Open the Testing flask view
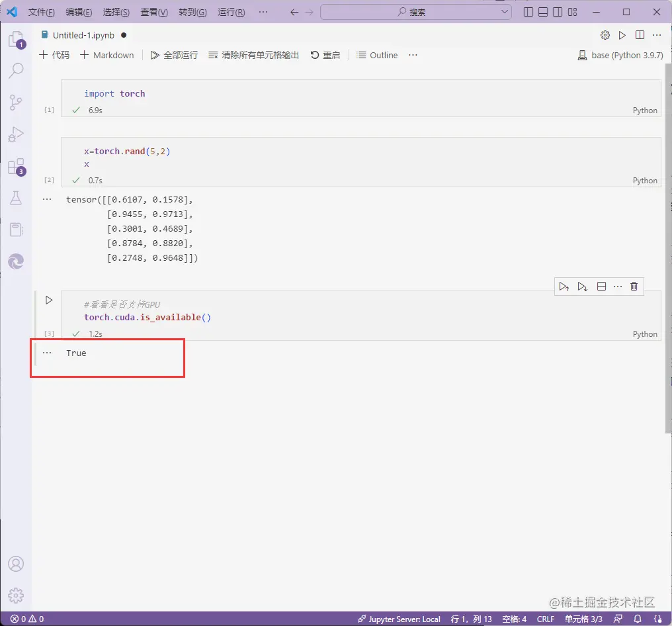Viewport: 672px width, 626px height. pos(16,198)
